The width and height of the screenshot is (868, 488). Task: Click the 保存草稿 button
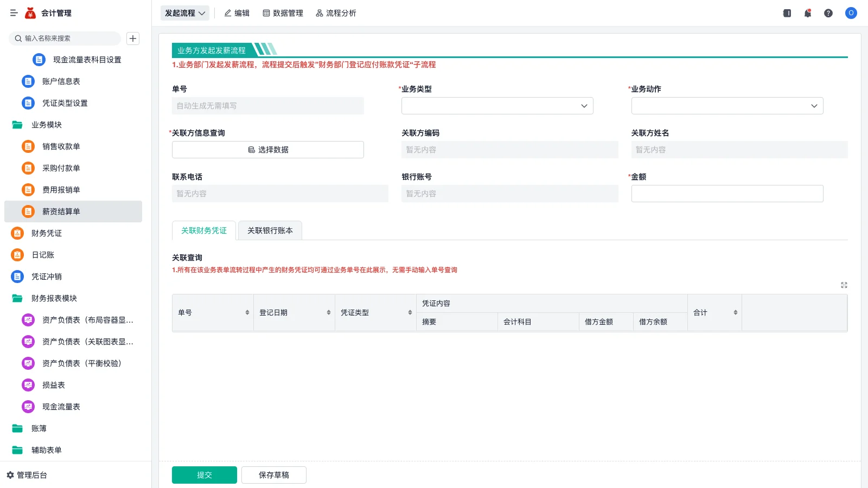[x=274, y=475]
